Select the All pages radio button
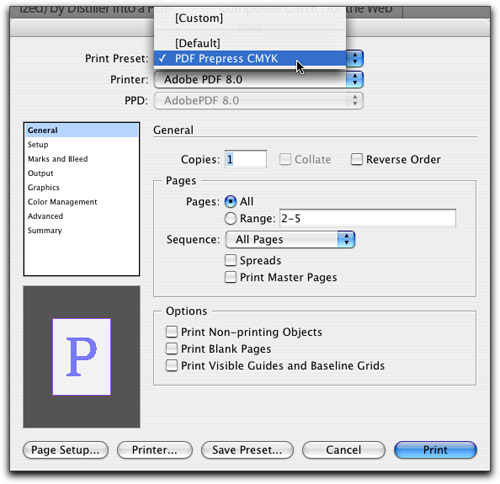The width and height of the screenshot is (500, 484). coord(230,201)
